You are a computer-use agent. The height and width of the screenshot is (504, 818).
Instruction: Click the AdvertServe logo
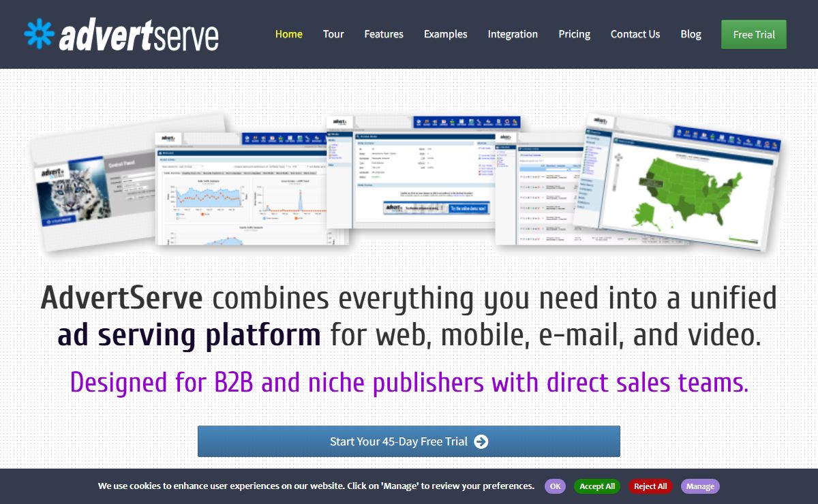[x=121, y=35]
